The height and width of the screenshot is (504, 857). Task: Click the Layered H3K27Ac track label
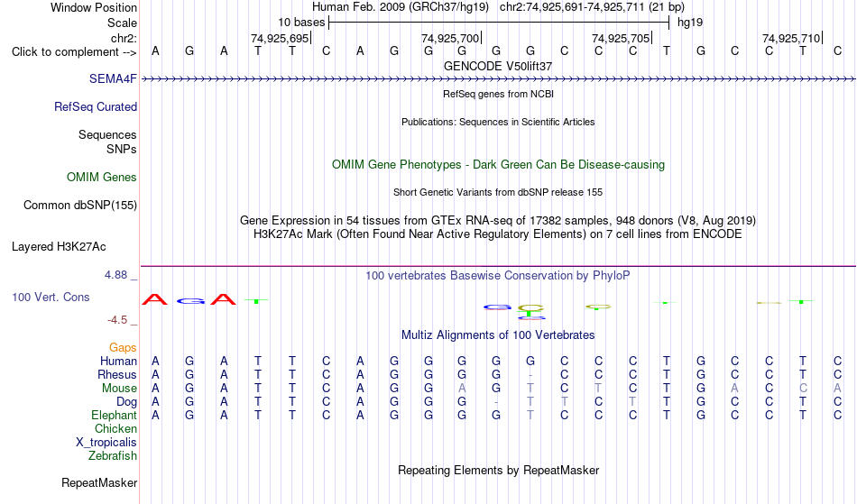[x=59, y=247]
